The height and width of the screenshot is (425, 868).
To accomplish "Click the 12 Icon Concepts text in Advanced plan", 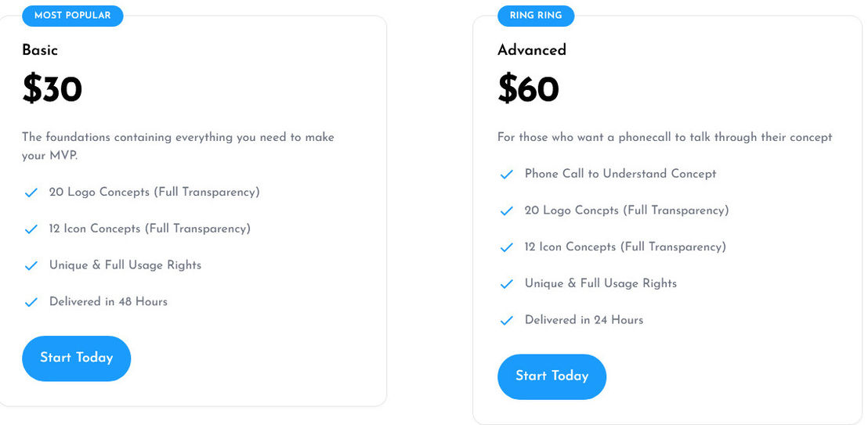I will pyautogui.click(x=625, y=247).
